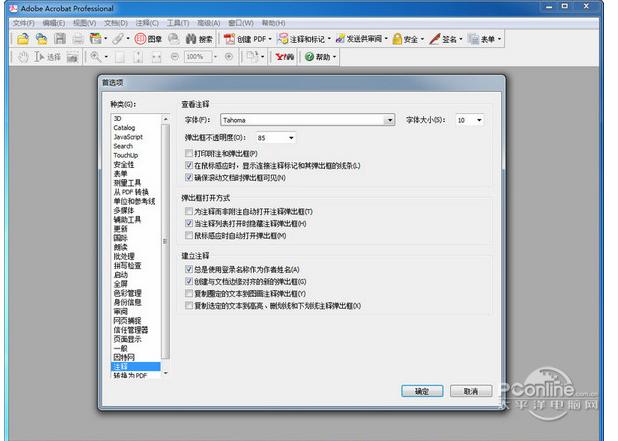Image resolution: width=618 pixels, height=441 pixels.
Task: Click the round minus zoom-out button
Action: [175, 57]
